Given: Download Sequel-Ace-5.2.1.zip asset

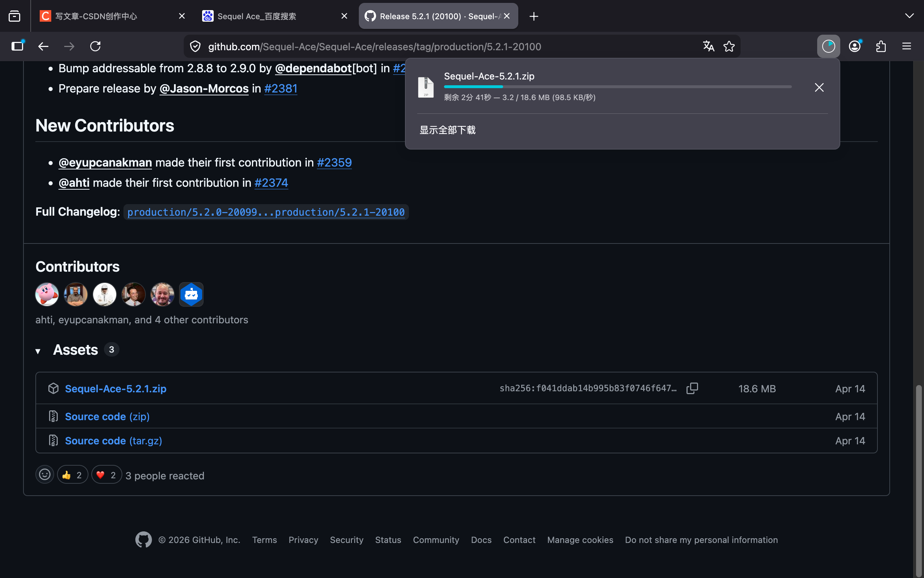Looking at the screenshot, I should coord(116,388).
